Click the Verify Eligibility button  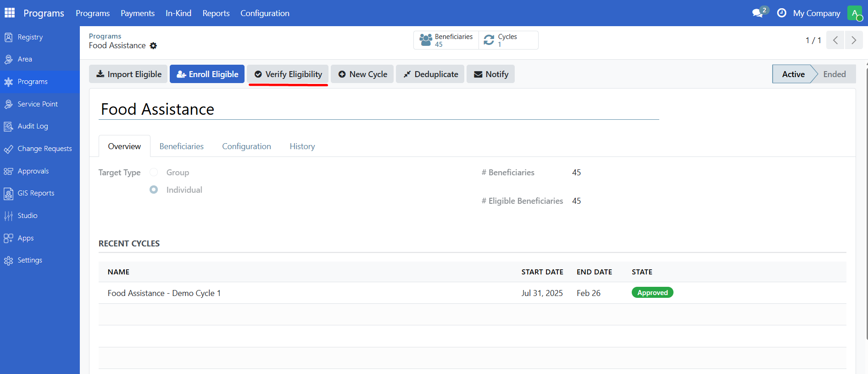288,74
